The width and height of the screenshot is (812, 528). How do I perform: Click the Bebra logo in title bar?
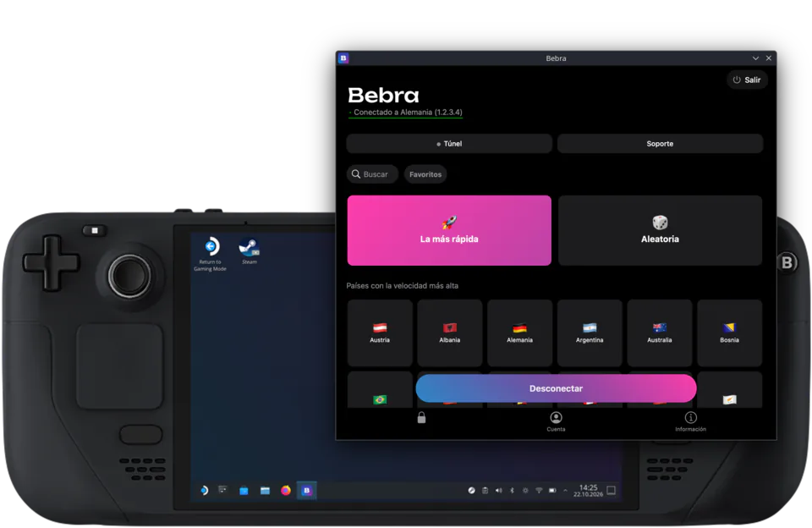[x=343, y=58]
